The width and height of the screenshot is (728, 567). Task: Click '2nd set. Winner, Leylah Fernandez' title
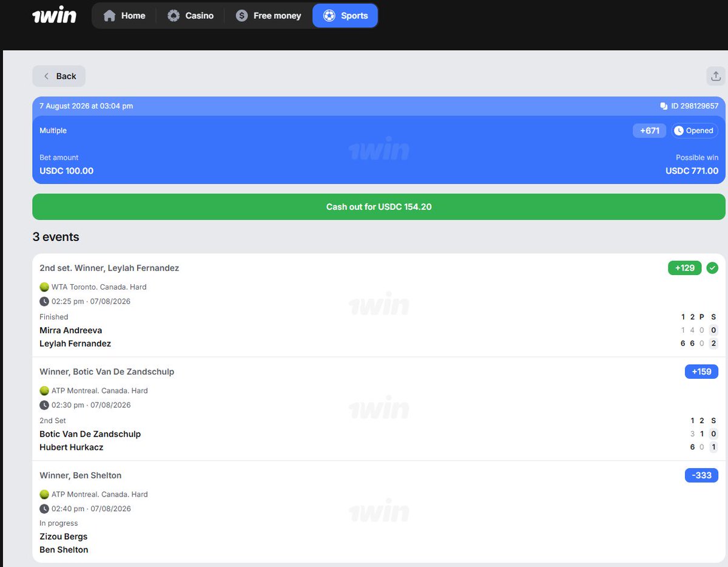(109, 268)
